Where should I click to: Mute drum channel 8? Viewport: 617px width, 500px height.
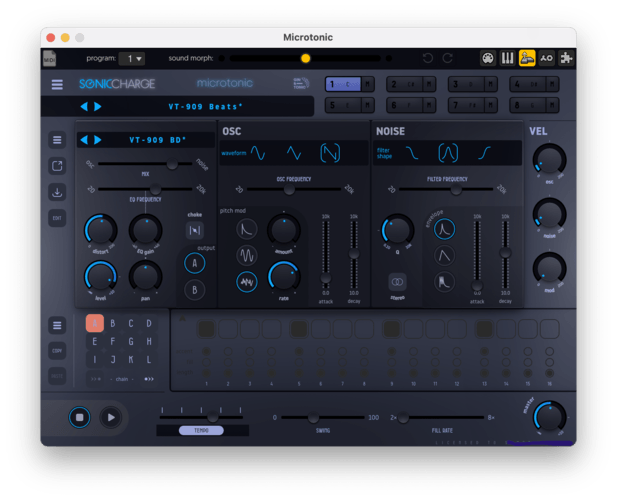552,105
